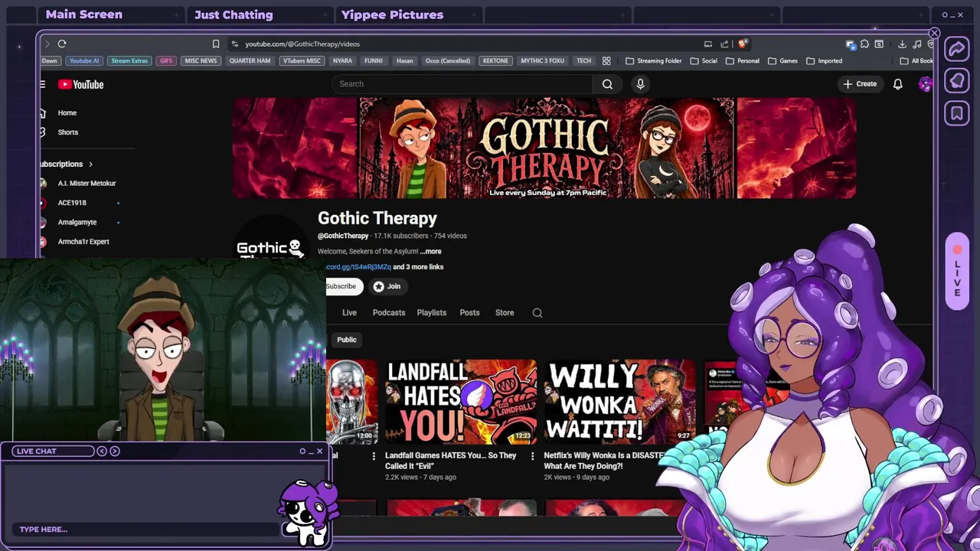This screenshot has height=551, width=980.
Task: Go forward with the browser arrow
Action: coord(47,44)
